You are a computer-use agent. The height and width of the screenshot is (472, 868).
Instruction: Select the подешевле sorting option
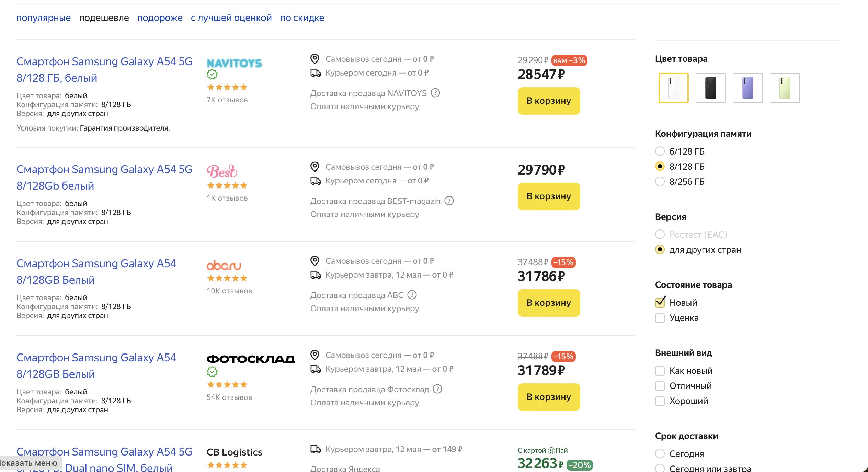tap(104, 18)
